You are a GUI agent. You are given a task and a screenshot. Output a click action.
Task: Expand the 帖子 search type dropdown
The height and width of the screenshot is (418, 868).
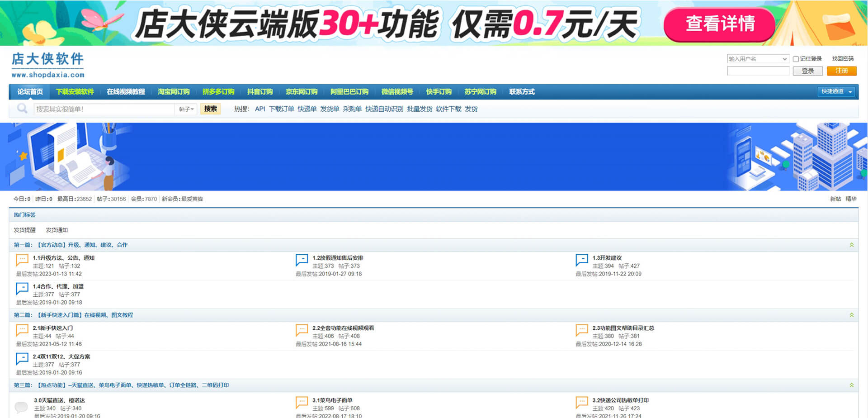coord(186,109)
